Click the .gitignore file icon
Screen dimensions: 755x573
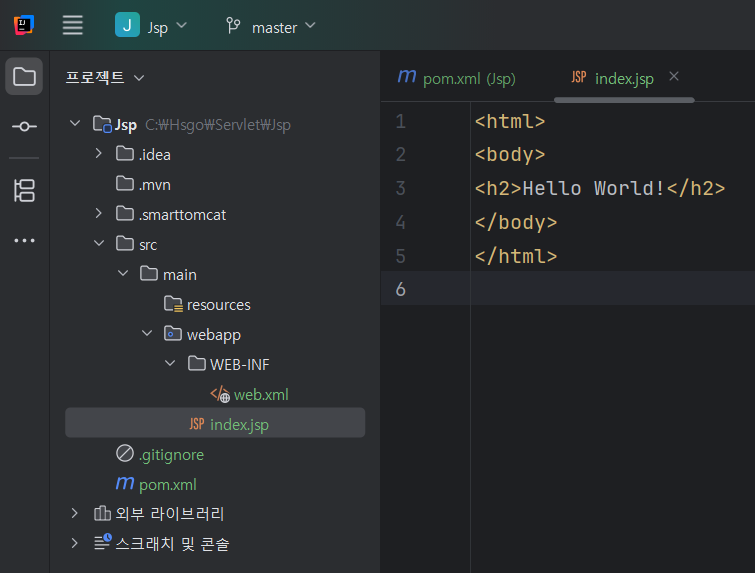point(125,454)
